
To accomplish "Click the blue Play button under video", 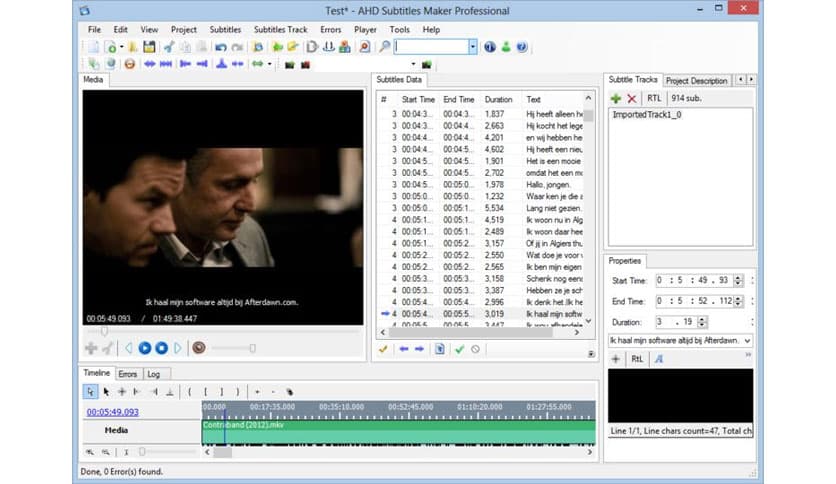I will [144, 348].
